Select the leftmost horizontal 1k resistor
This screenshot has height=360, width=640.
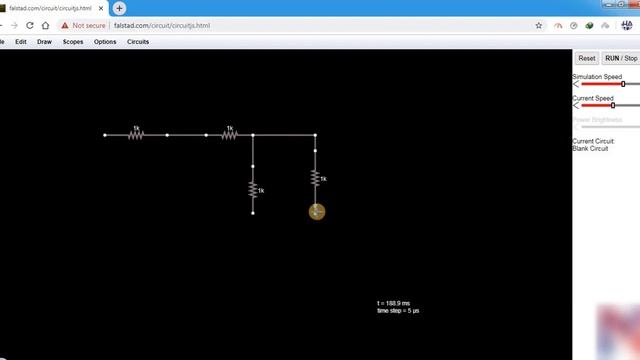click(x=136, y=135)
